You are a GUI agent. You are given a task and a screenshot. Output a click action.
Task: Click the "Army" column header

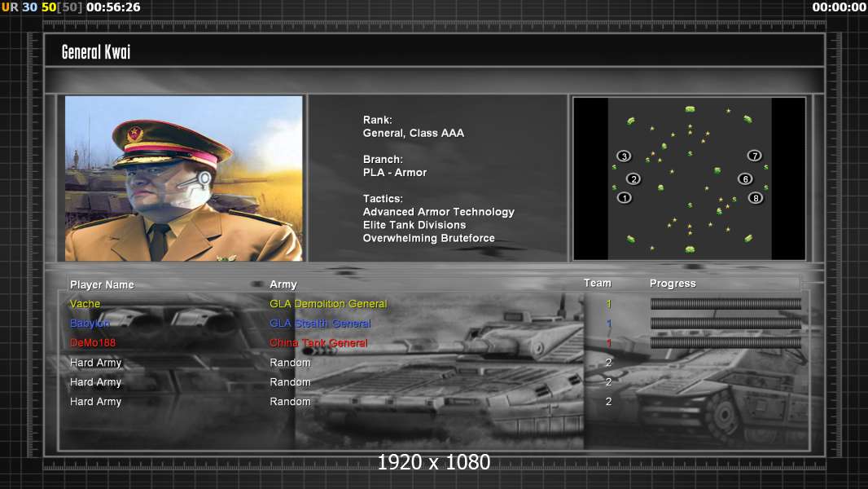click(x=283, y=284)
